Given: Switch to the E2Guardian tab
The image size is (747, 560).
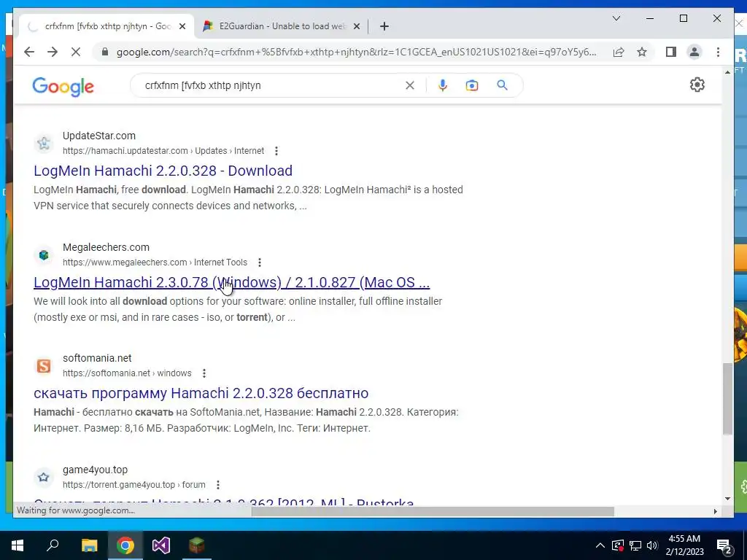Looking at the screenshot, I should tap(281, 26).
